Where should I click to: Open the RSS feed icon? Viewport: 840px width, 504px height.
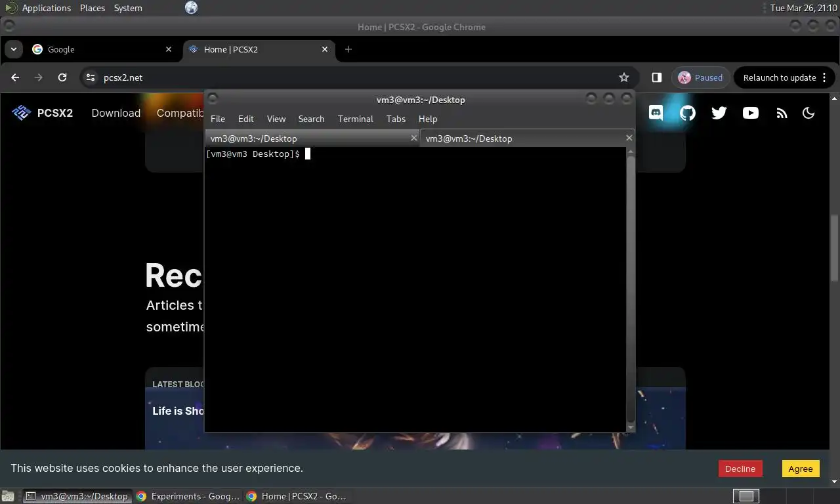[782, 113]
